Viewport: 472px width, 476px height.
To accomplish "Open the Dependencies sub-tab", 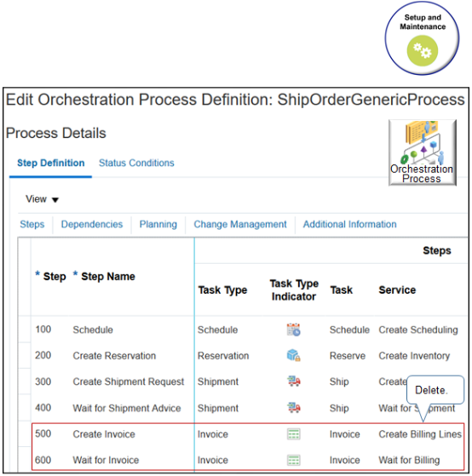I will click(92, 224).
